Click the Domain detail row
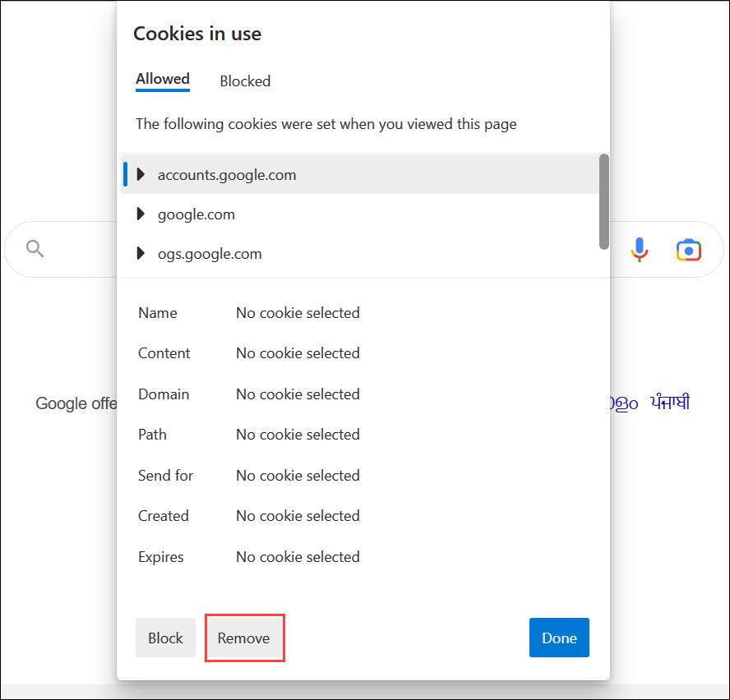The height and width of the screenshot is (700, 730). (x=162, y=394)
